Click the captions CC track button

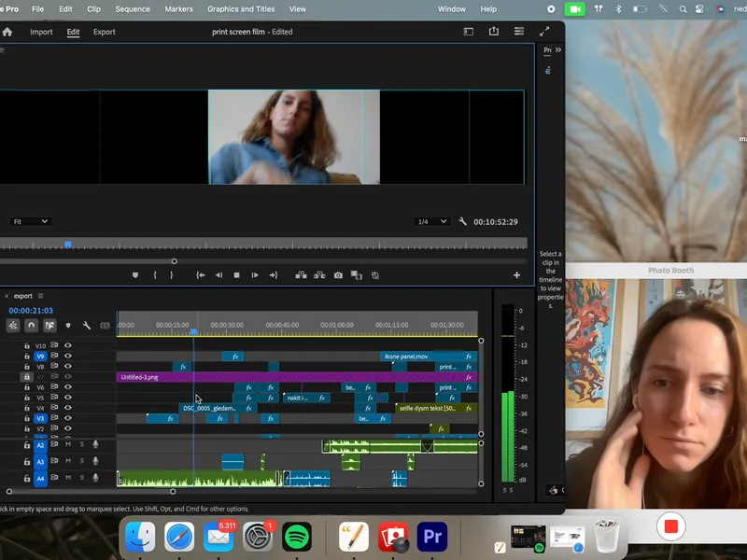click(105, 326)
